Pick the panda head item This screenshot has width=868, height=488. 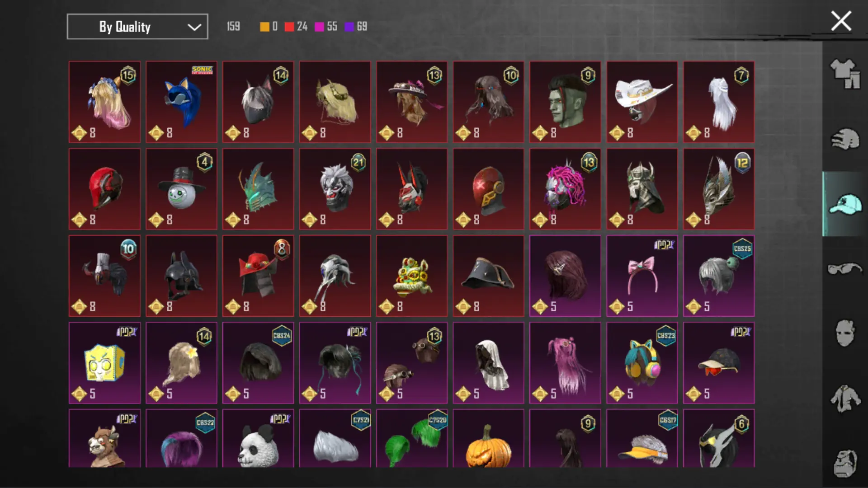tap(258, 438)
